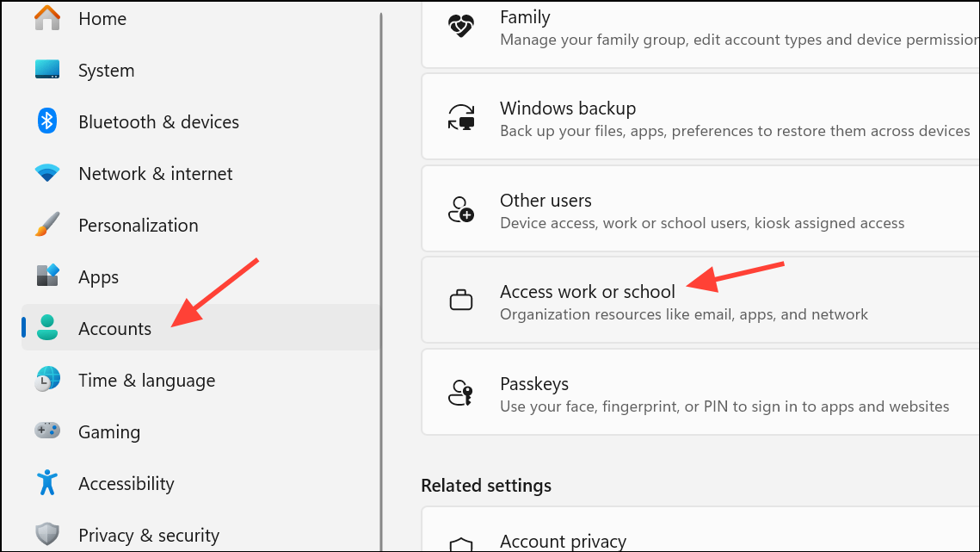Click the Gaming controller icon
The height and width of the screenshot is (552, 980).
point(47,431)
